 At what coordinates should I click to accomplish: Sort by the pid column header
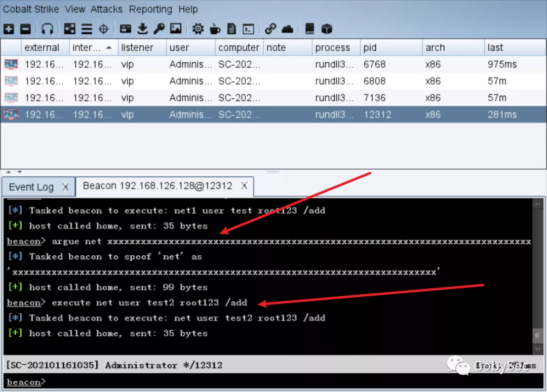tap(391, 48)
